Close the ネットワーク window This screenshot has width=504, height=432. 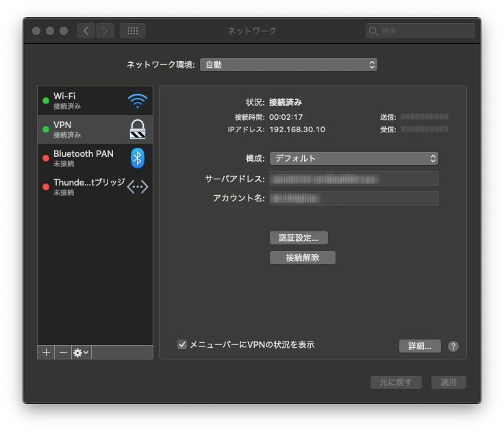(36, 31)
